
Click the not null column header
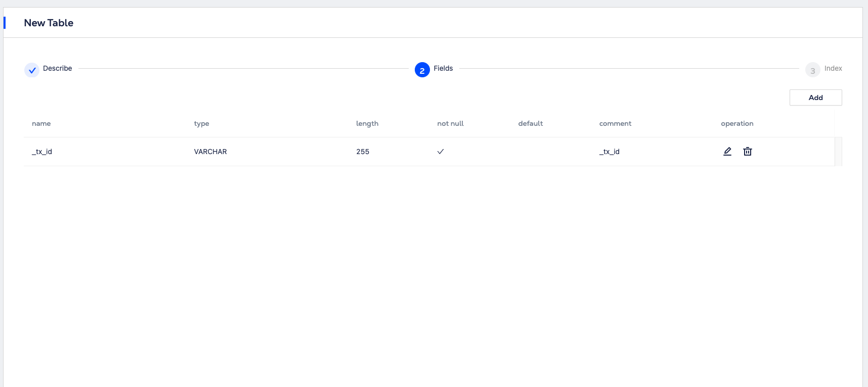tap(450, 123)
